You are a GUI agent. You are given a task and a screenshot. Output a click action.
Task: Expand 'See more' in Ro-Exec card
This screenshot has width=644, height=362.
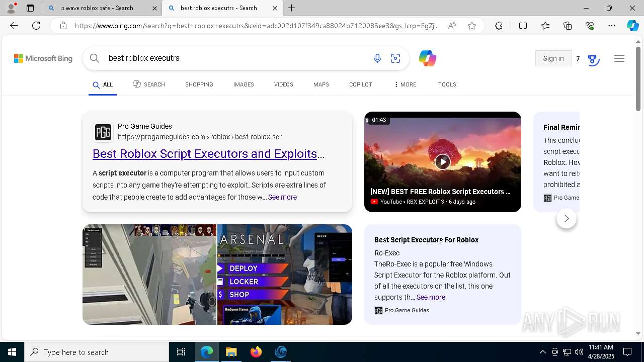(431, 297)
